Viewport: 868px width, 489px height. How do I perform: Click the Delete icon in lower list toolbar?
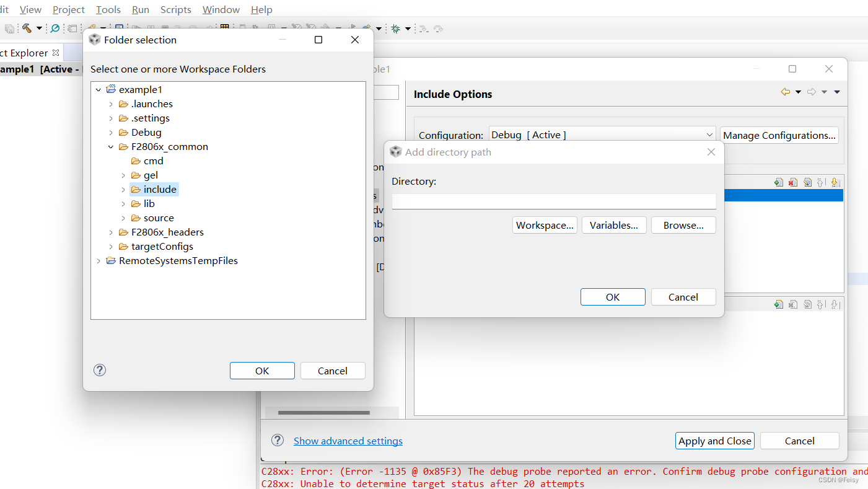(793, 304)
